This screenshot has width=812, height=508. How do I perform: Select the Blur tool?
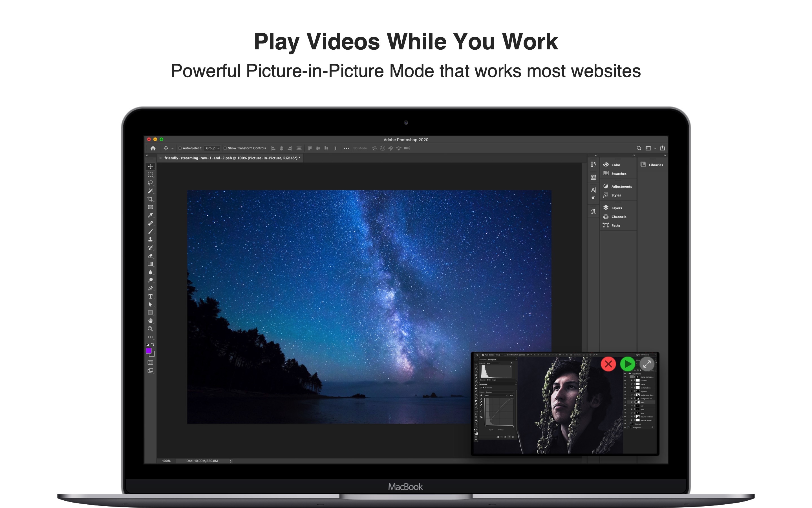pos(150,272)
